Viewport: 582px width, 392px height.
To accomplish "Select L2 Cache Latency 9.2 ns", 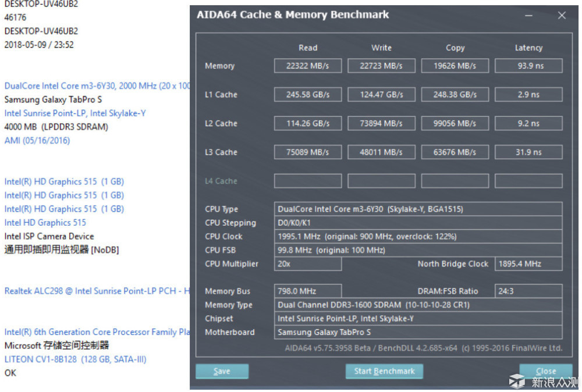I will (x=528, y=123).
